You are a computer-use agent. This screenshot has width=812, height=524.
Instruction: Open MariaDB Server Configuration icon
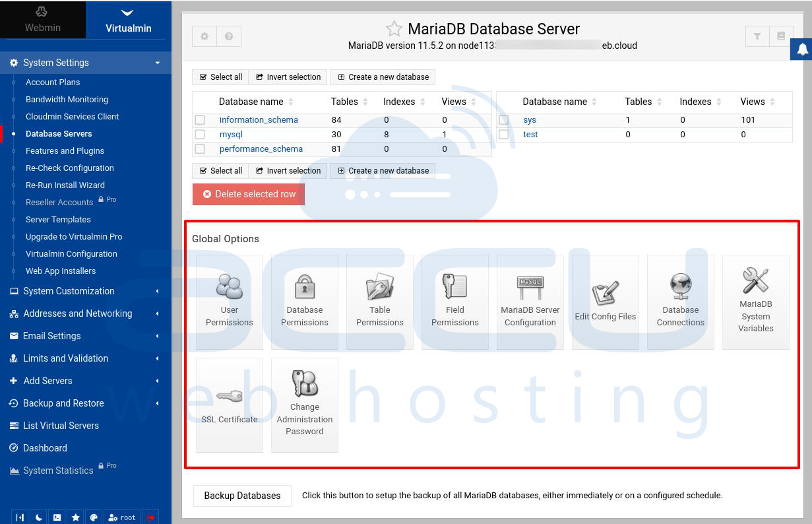point(530,302)
